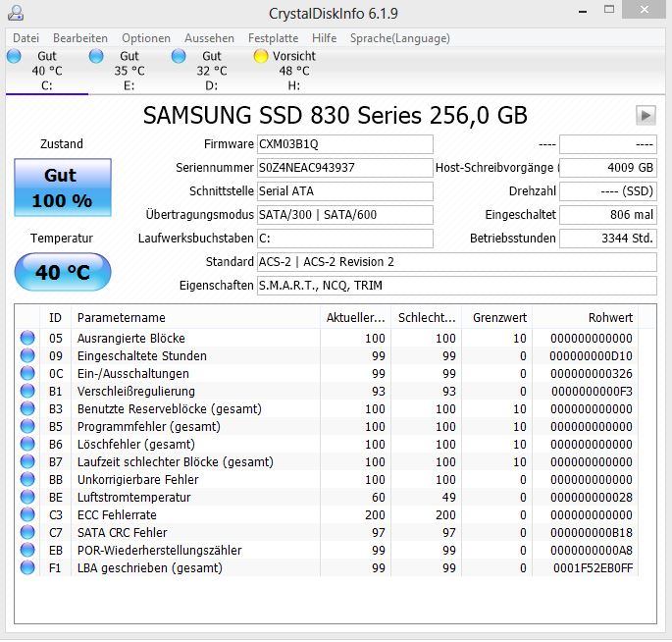Click status orb for EB POR-Wiederherstellungszähler
Image resolution: width=672 pixels, height=642 pixels.
[x=27, y=550]
